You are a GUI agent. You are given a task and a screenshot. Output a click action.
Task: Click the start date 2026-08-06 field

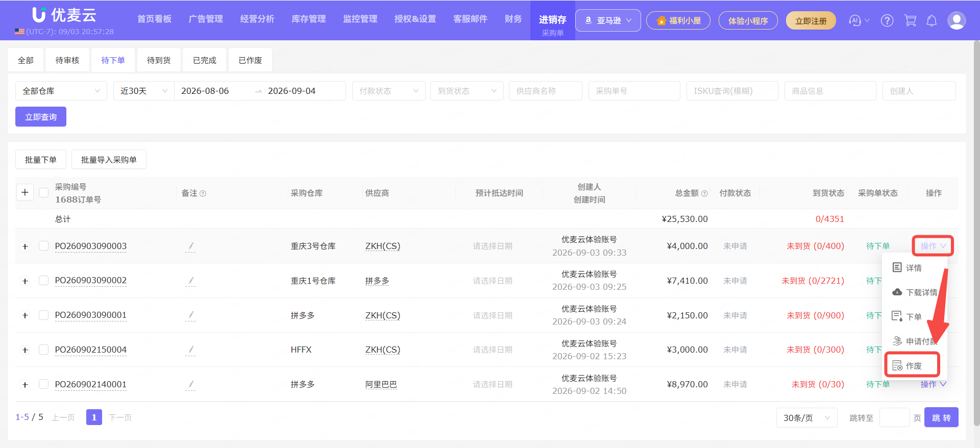click(x=205, y=91)
